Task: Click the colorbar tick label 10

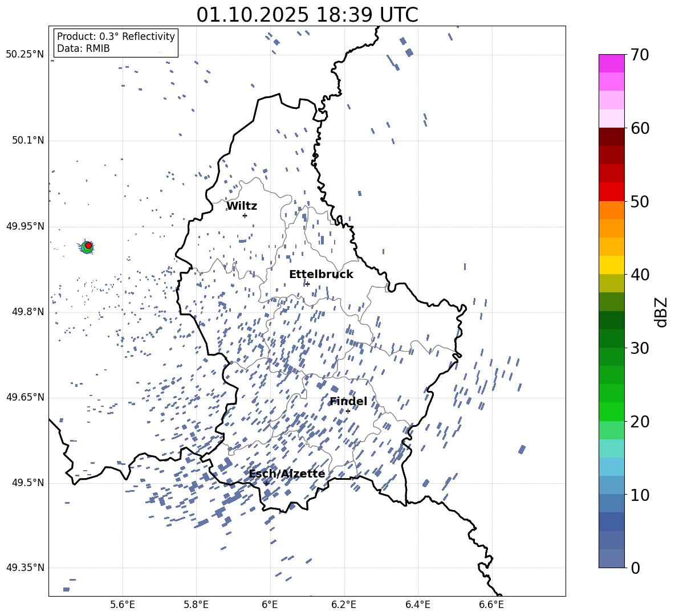Action: 640,495
